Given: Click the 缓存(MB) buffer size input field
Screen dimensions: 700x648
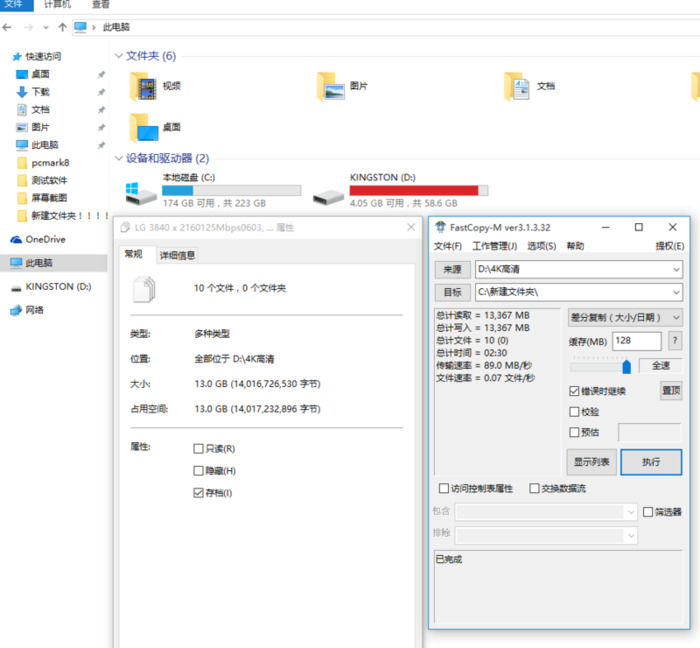Looking at the screenshot, I should [636, 342].
